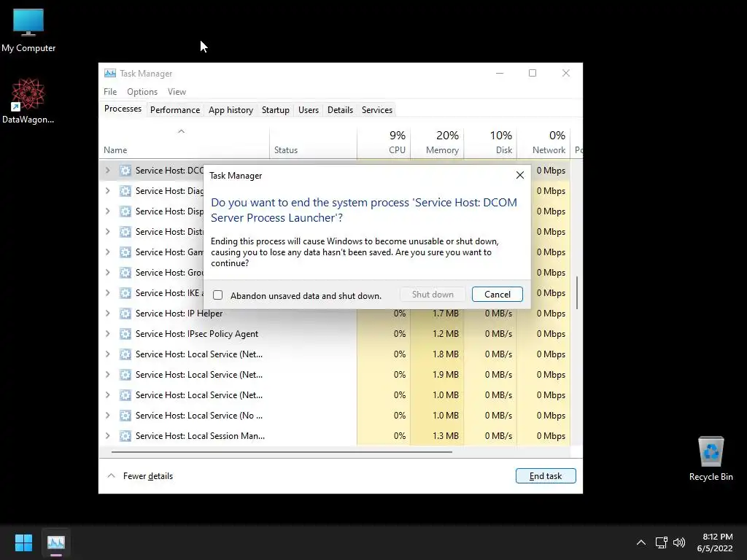
Task: Click gear icon of Service Host: Disp row
Action: (x=125, y=211)
